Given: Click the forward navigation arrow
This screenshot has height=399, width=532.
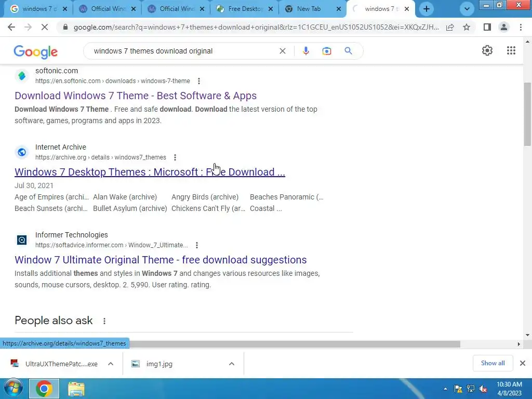Looking at the screenshot, I should pos(28,27).
